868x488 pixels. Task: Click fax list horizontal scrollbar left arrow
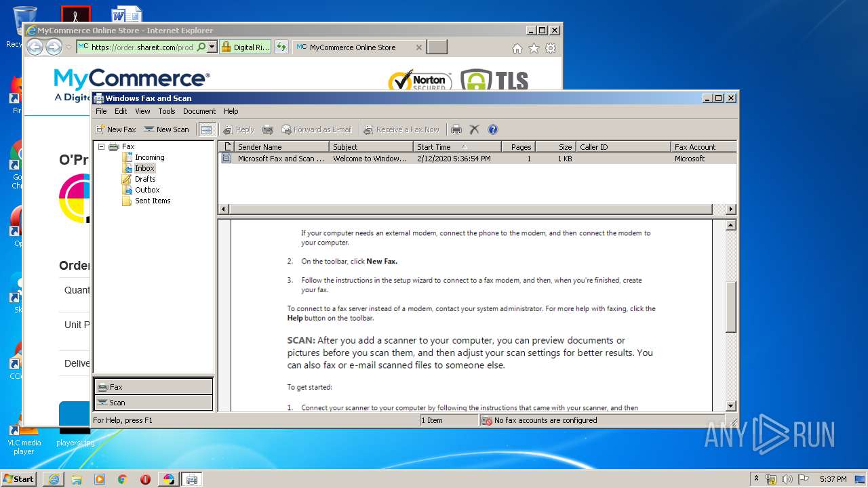[x=224, y=209]
